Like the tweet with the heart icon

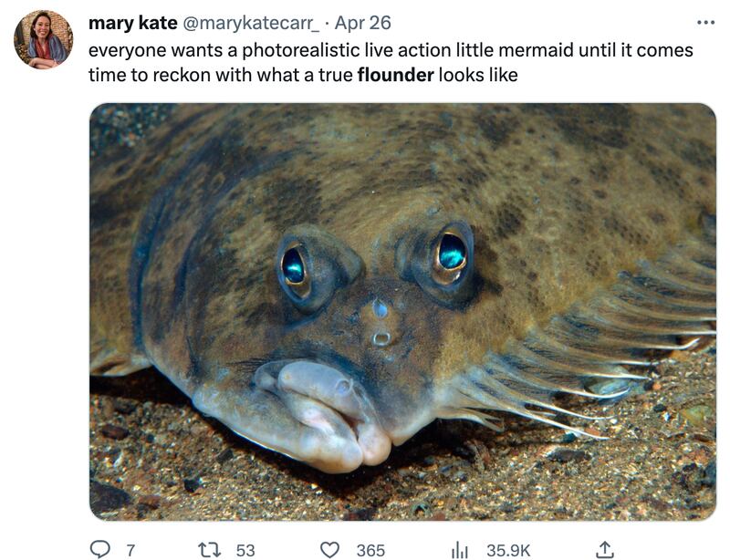[x=330, y=549]
